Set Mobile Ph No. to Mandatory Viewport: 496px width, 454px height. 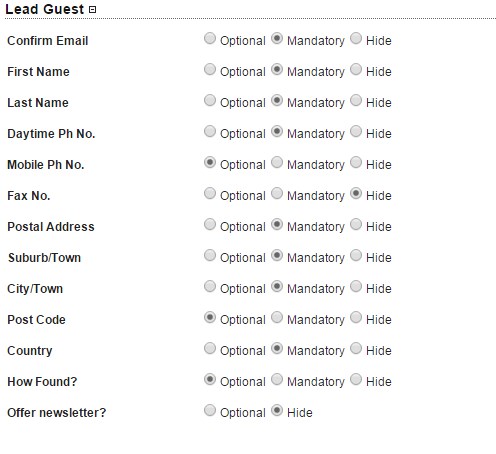[277, 162]
